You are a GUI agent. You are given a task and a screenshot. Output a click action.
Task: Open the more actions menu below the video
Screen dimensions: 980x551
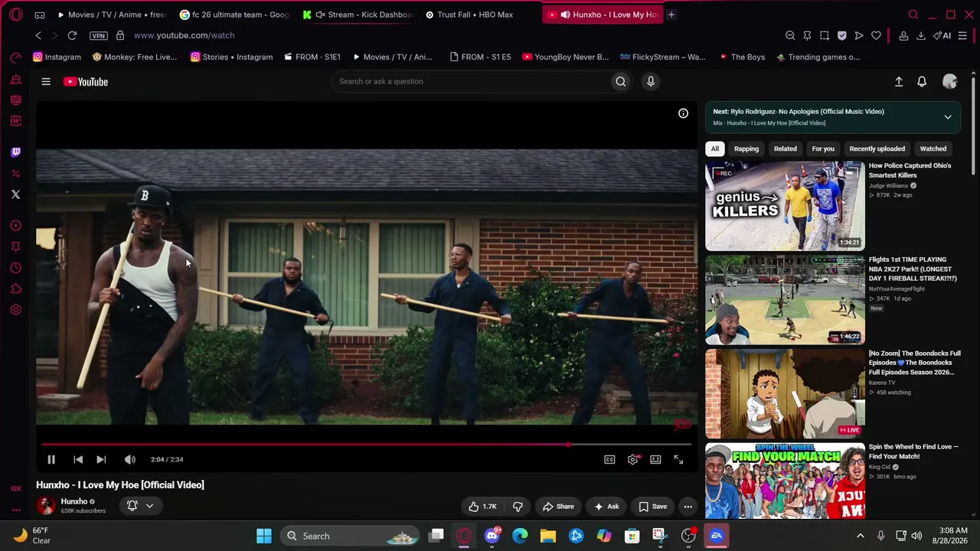click(x=688, y=506)
